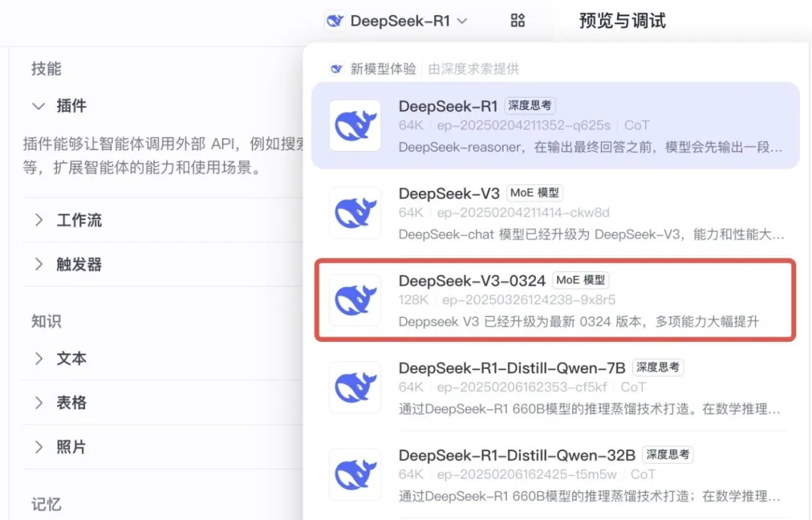Image resolution: width=812 pixels, height=520 pixels.
Task: Click endpoint ID ep-20250206162425-t5m5w
Action: [526, 474]
